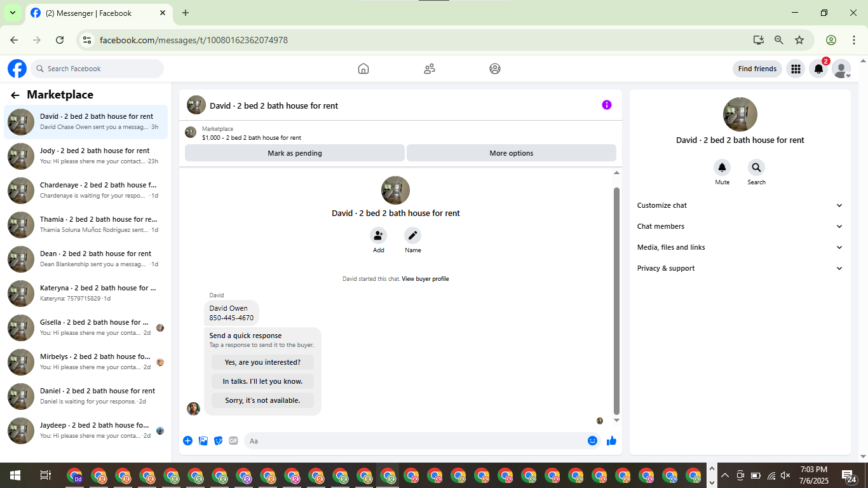
Task: Open the Chrome tab search dropdown
Action: click(12, 13)
